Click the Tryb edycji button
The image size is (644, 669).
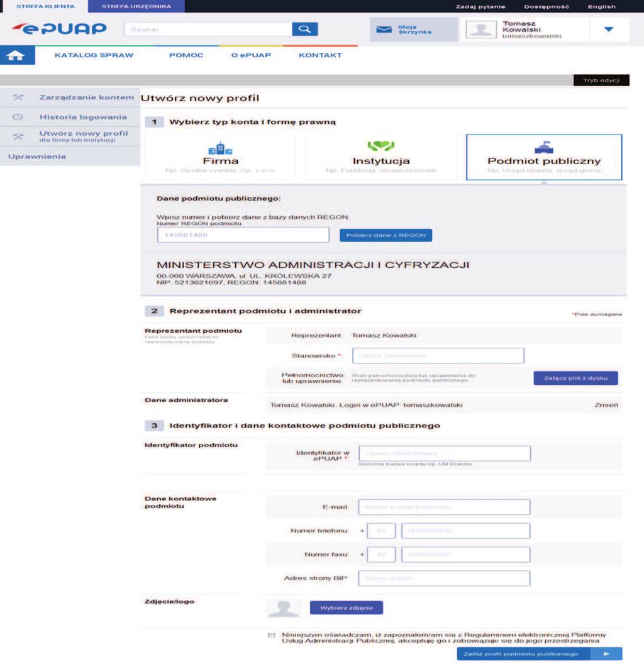click(x=601, y=80)
